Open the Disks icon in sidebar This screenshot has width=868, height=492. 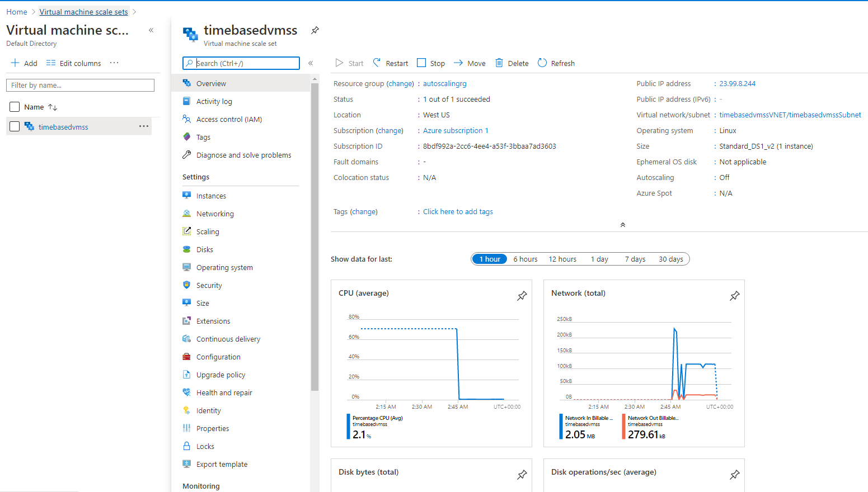[187, 249]
